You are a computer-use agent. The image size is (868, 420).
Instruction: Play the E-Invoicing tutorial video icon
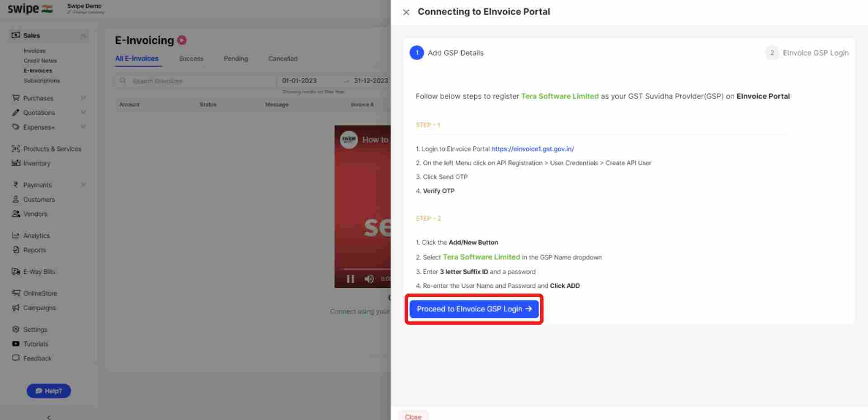(182, 40)
